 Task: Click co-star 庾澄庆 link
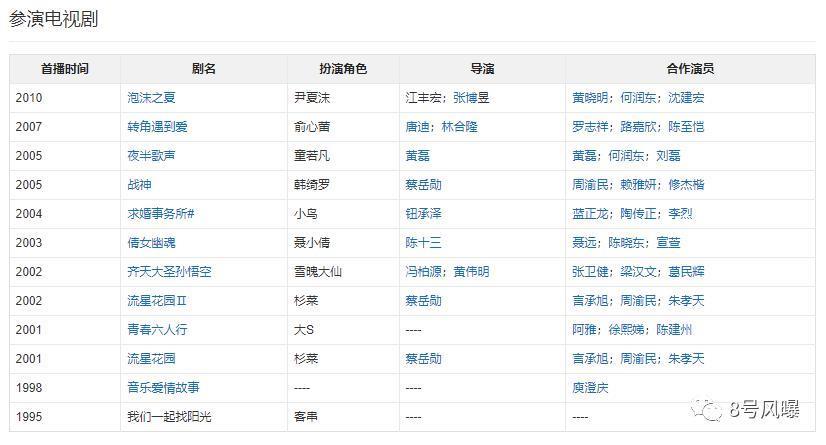click(590, 388)
